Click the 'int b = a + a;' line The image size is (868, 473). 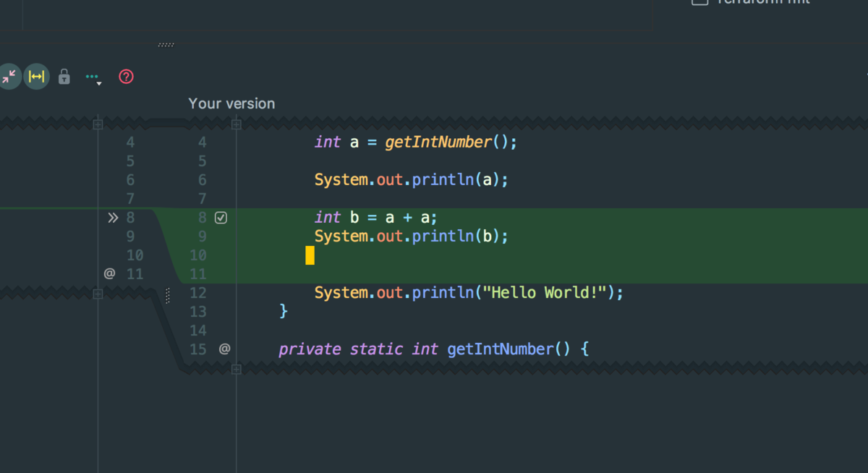(376, 218)
